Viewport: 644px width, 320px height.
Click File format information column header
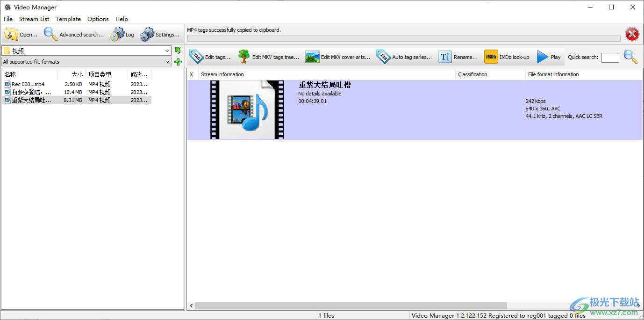584,74
